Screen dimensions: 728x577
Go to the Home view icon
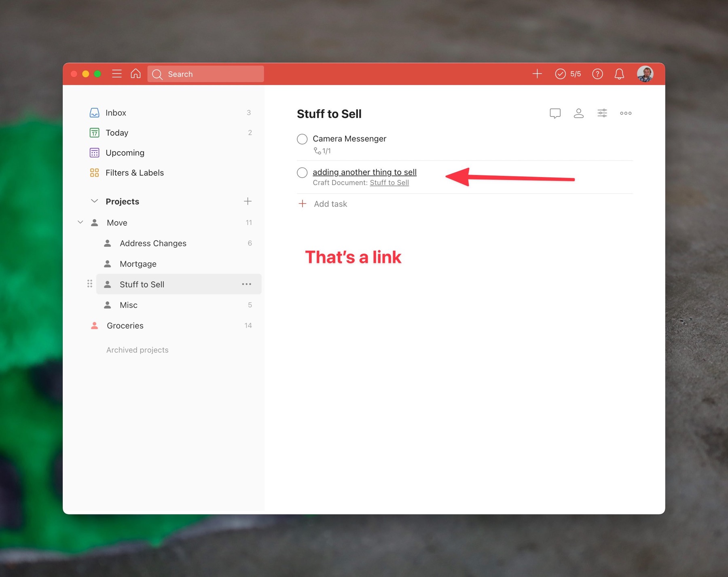(x=136, y=74)
